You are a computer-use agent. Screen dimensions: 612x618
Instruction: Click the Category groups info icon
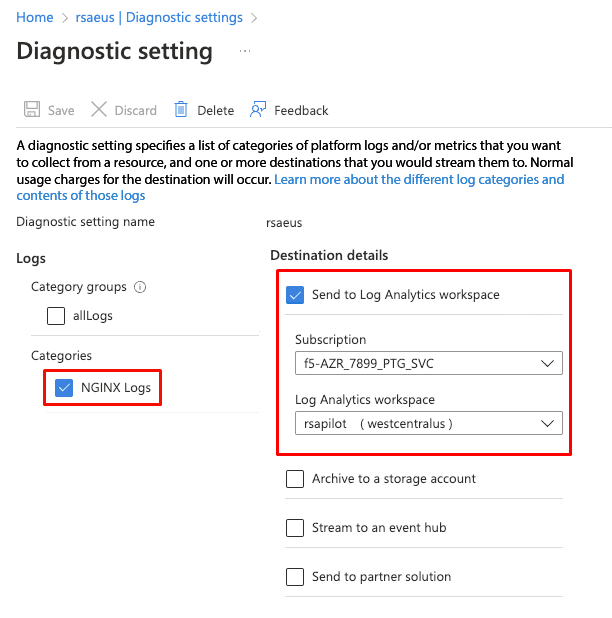point(140,287)
